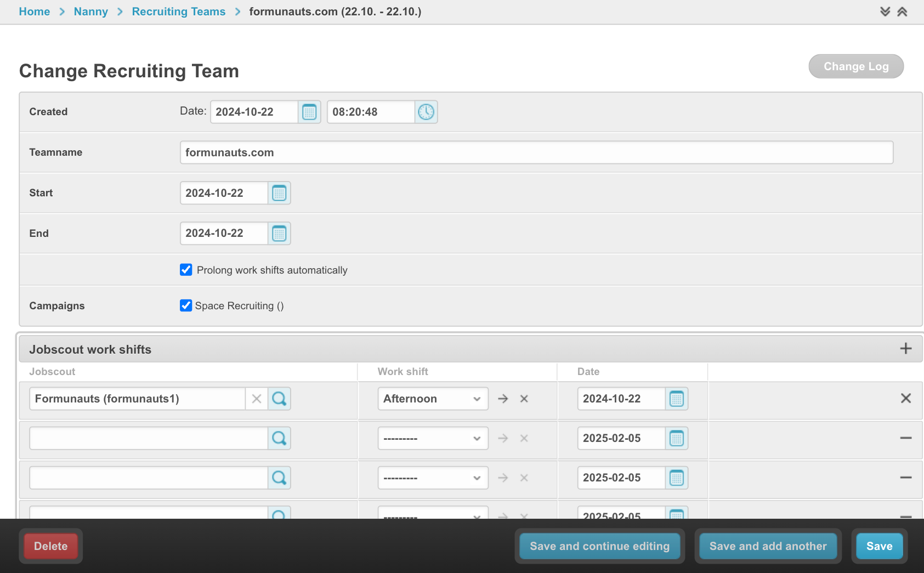Click X next to Afternoon work shift
The width and height of the screenshot is (924, 573).
click(x=524, y=399)
